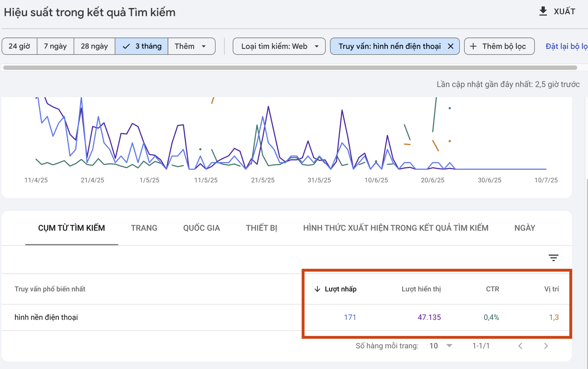Click the horizontal filter bar scrollbar
Image resolution: width=588 pixels, height=369 pixels.
(x=290, y=68)
